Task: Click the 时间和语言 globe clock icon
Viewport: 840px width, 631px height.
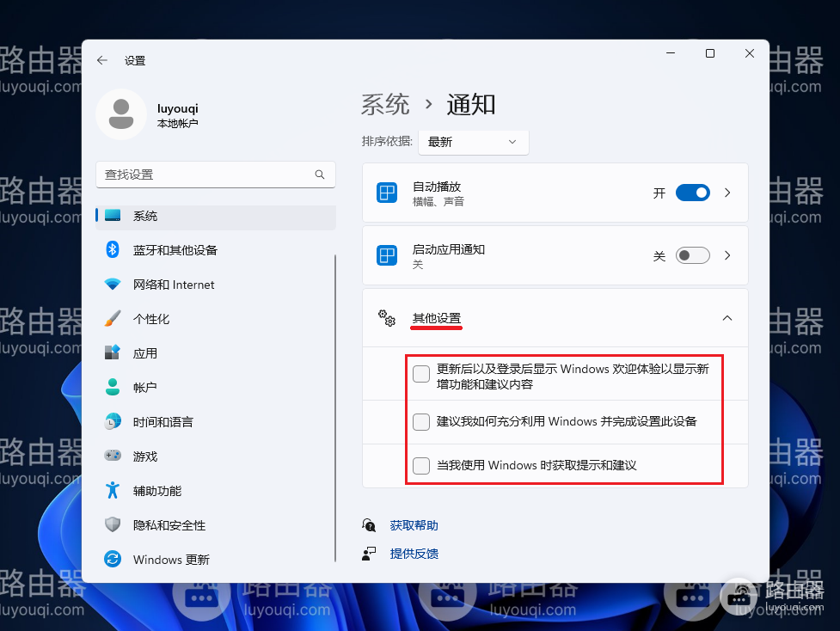Action: 113,421
